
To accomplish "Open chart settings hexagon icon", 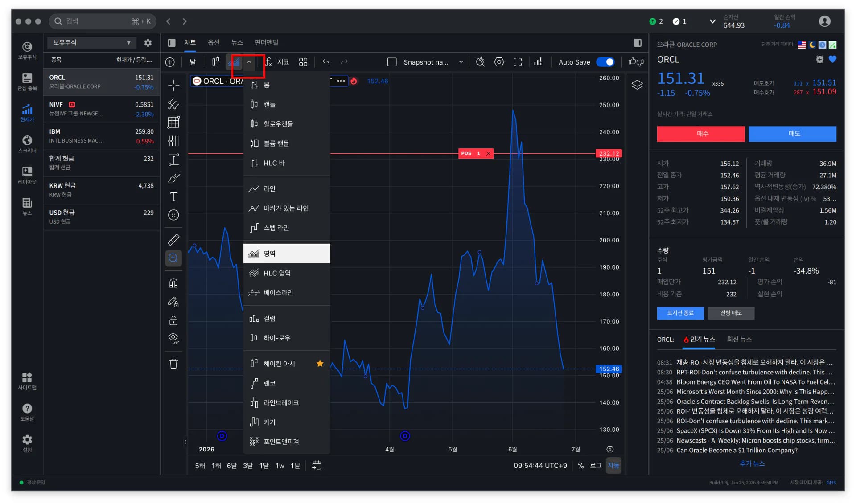I will click(499, 62).
